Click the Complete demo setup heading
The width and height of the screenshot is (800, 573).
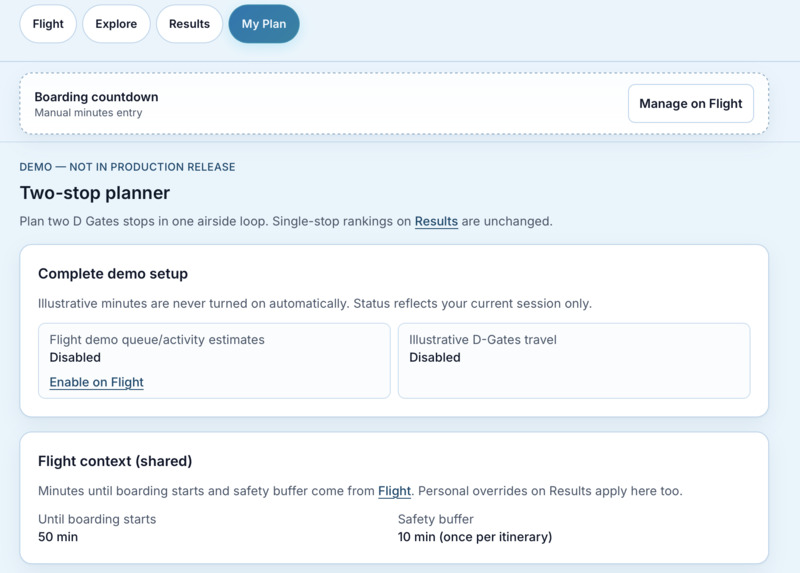(113, 273)
